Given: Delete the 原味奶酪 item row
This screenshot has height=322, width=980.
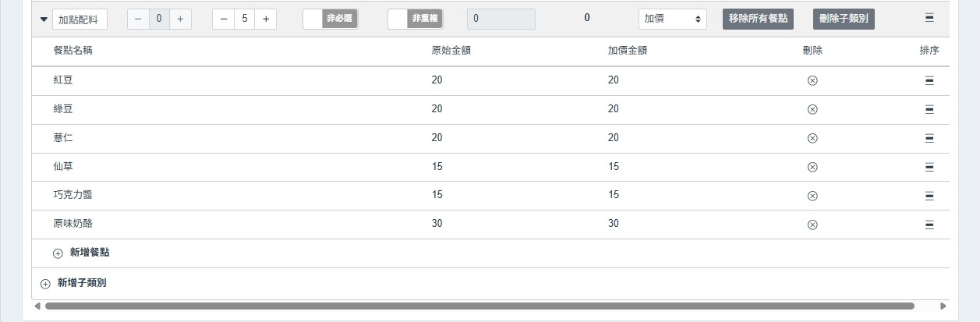Looking at the screenshot, I should 812,225.
